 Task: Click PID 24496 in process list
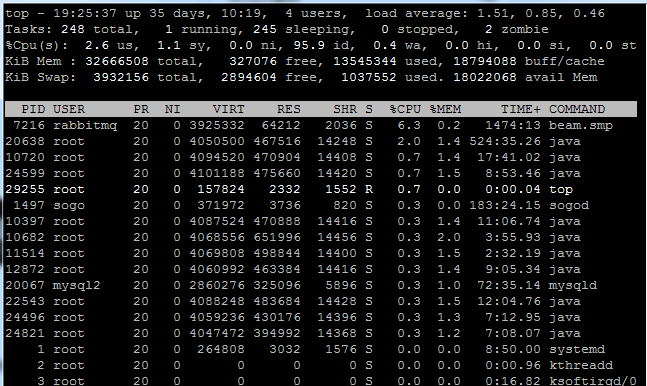pos(25,317)
